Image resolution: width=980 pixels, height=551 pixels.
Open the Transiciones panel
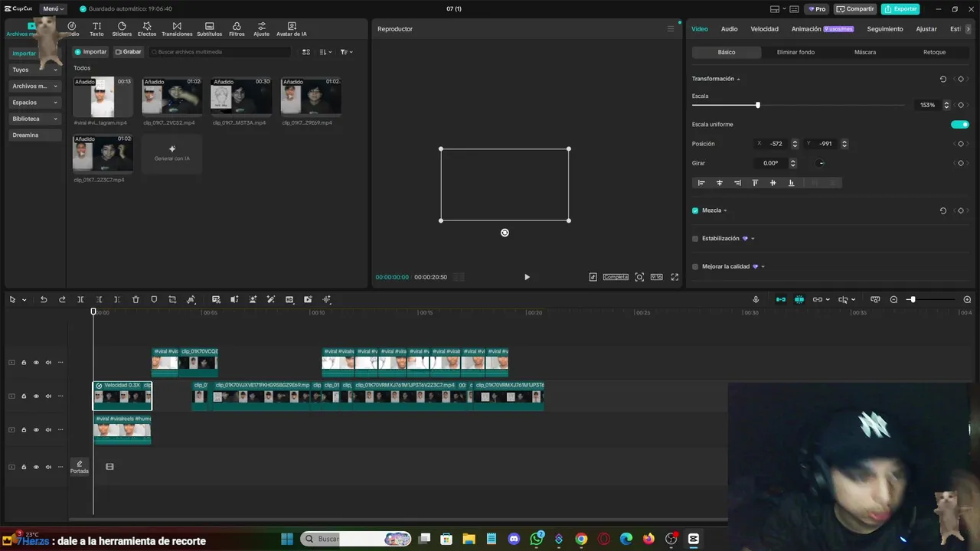pos(177,29)
